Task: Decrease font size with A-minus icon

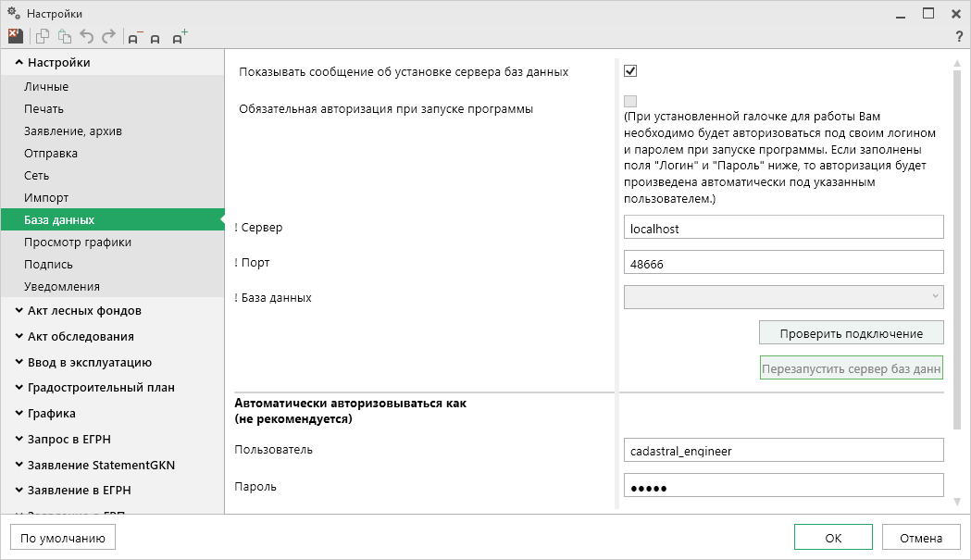Action: click(135, 37)
